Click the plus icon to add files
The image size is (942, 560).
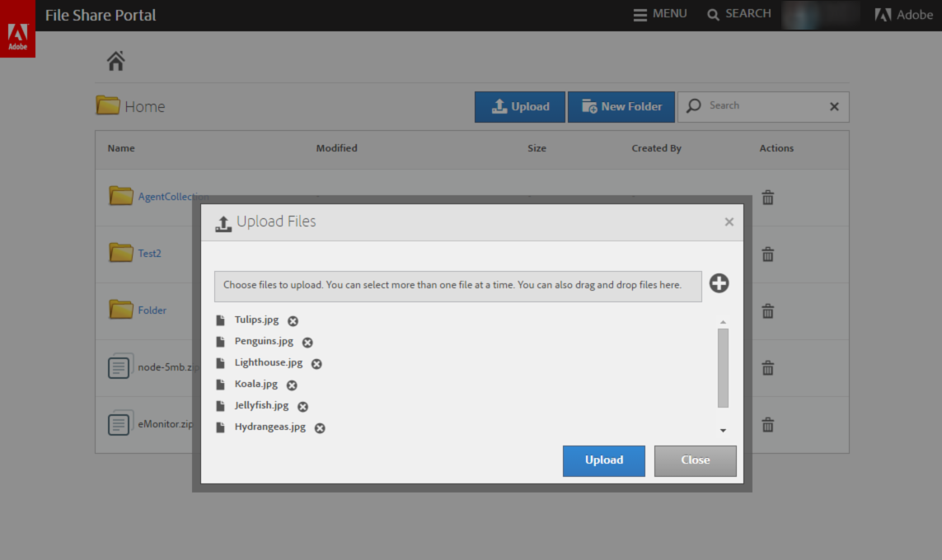(719, 283)
